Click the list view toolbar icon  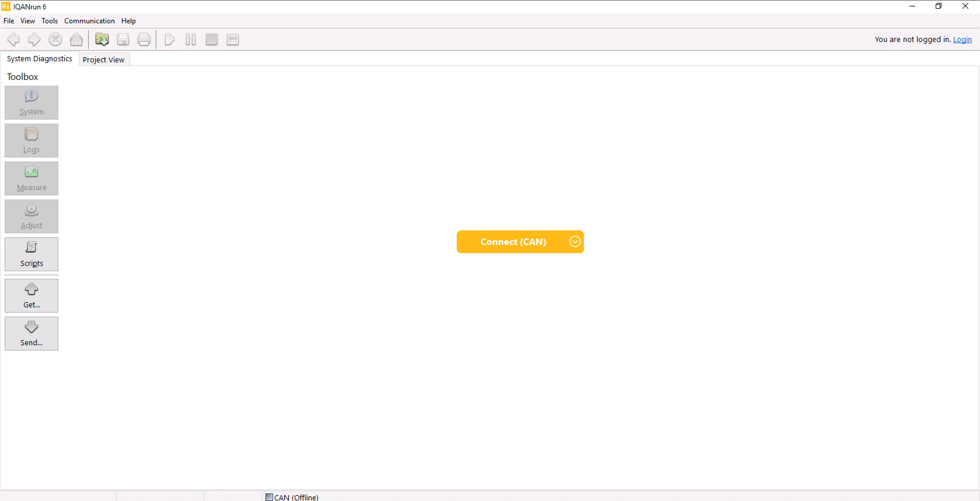click(232, 39)
